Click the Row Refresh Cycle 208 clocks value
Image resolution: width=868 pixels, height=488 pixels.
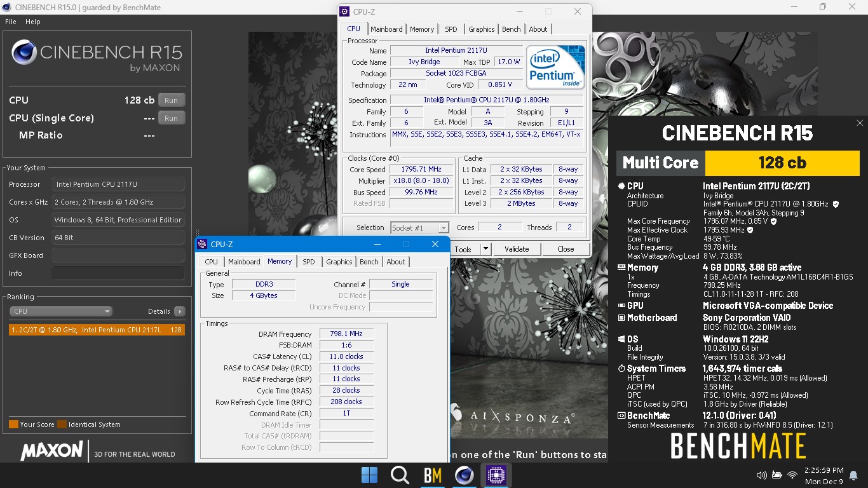tap(346, 402)
